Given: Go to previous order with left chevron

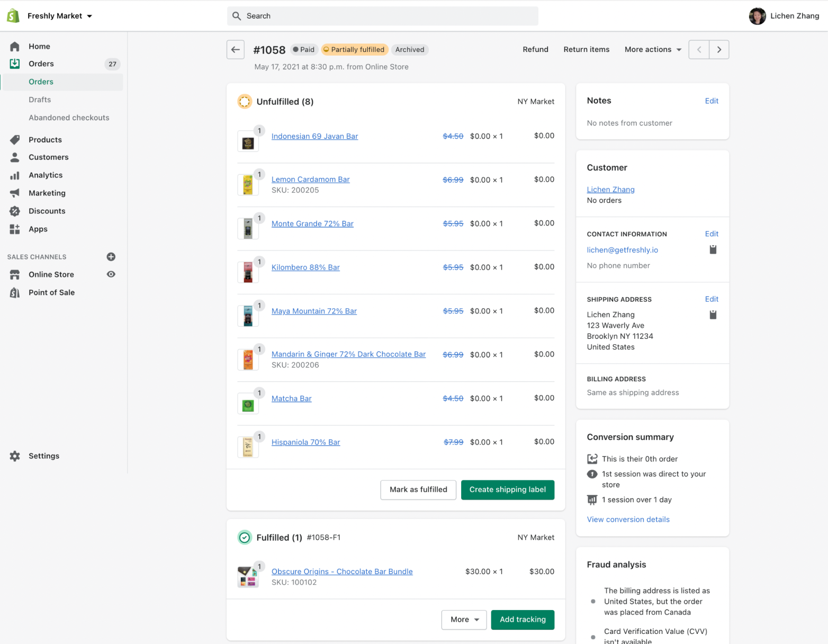Looking at the screenshot, I should (699, 50).
